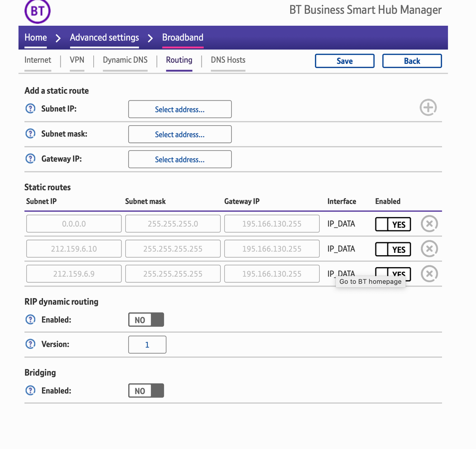Click the 212.159.6.10 Subnet IP field
Viewport: 476px width, 449px height.
[74, 249]
